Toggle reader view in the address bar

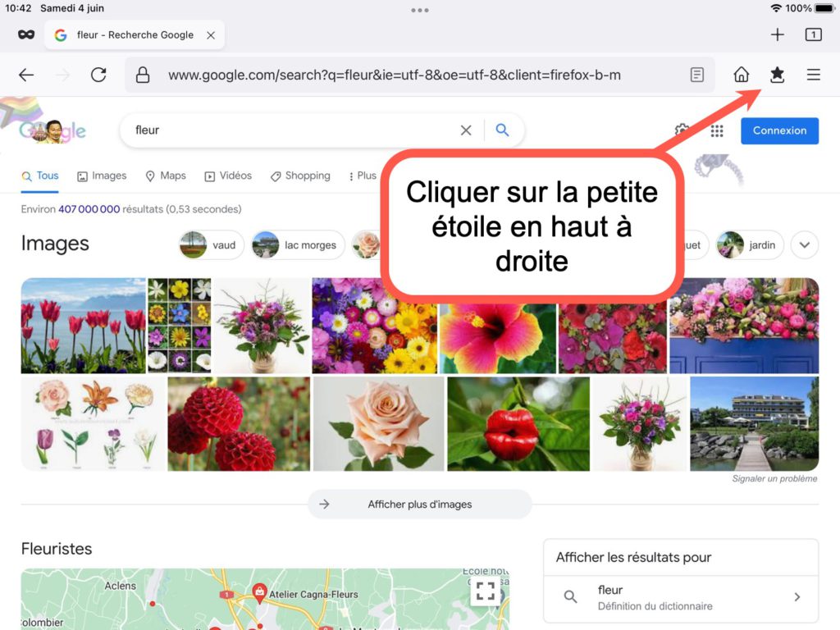pyautogui.click(x=696, y=75)
